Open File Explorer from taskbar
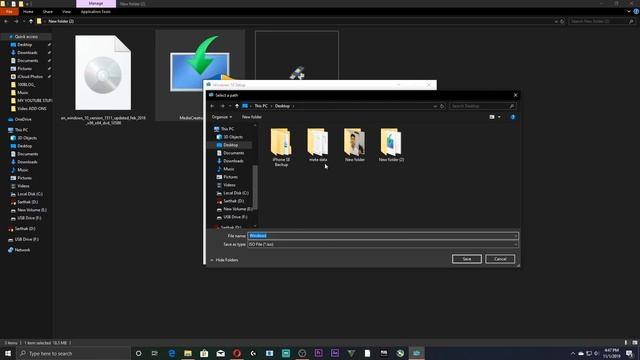Viewport: 640px width, 360px height. pyautogui.click(x=188, y=353)
